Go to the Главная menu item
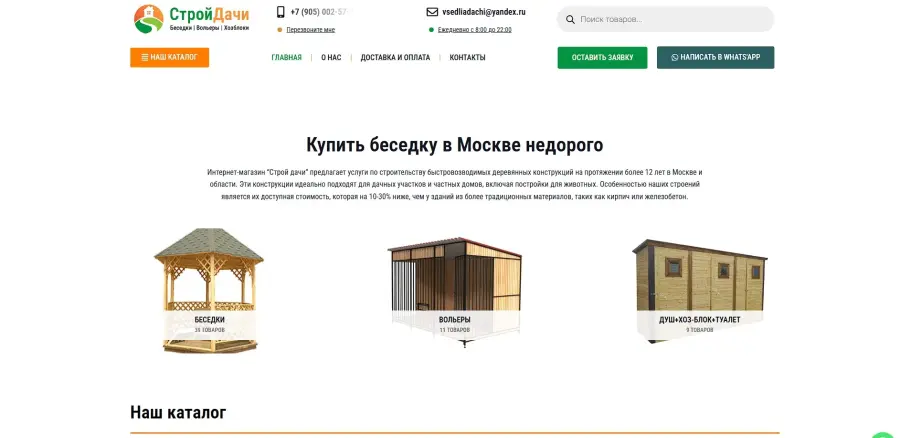Viewport: 900px width, 438px height. click(x=286, y=57)
